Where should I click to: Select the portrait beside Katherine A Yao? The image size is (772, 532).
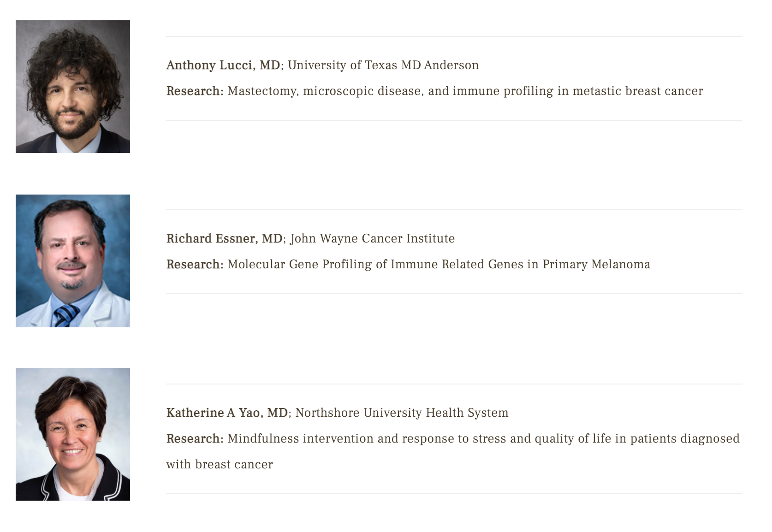click(x=73, y=434)
